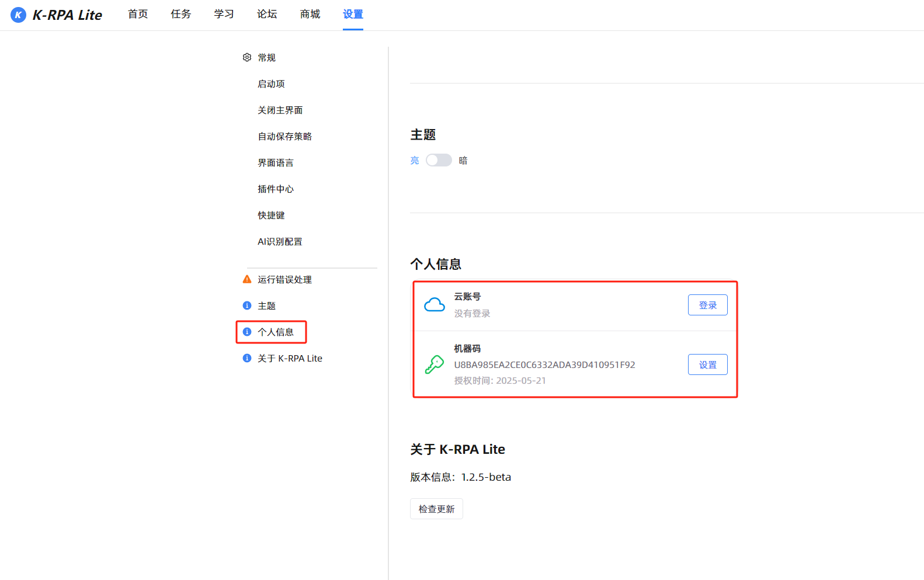
Task: Click the 检查更新 button
Action: click(x=436, y=509)
